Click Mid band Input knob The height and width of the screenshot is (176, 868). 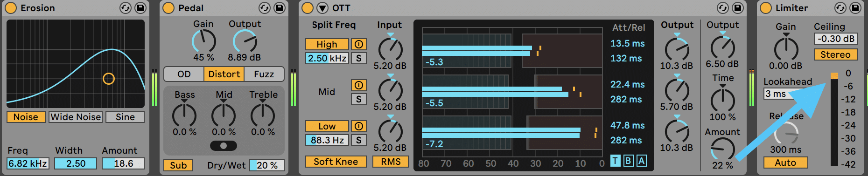click(x=391, y=90)
